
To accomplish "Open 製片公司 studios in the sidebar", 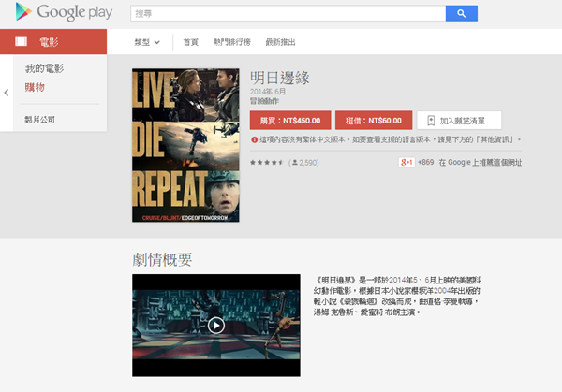I will tap(39, 120).
